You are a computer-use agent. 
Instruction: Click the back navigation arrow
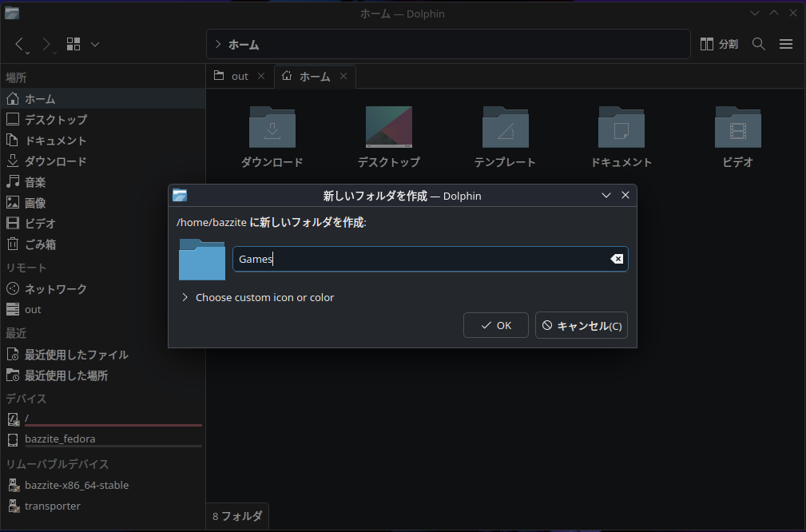coord(21,44)
